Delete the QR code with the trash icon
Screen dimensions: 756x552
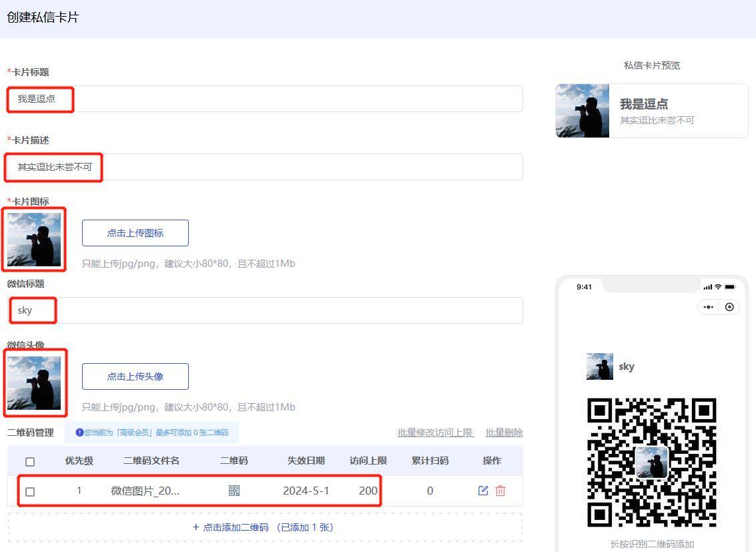tap(500, 491)
